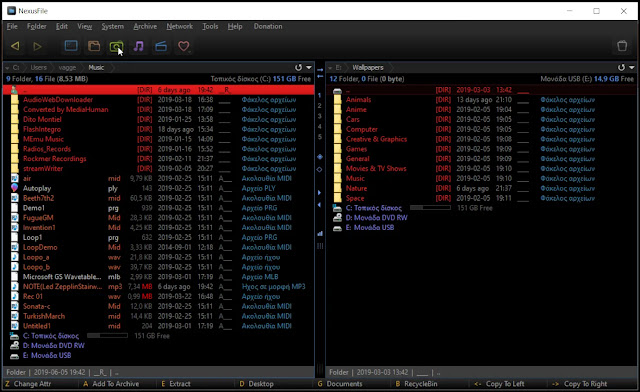Image resolution: width=640 pixels, height=392 pixels.
Task: Open the Pictures folder toolbar icon
Action: pyautogui.click(x=116, y=46)
